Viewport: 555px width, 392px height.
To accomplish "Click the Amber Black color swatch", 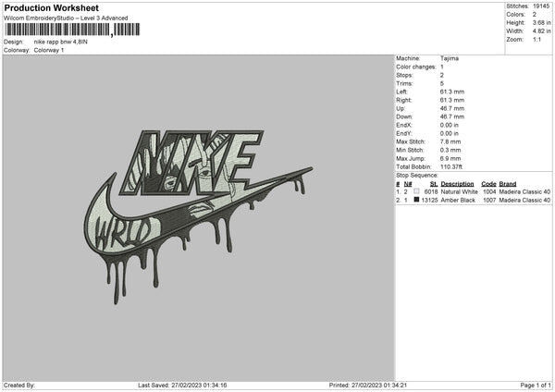I will click(416, 200).
